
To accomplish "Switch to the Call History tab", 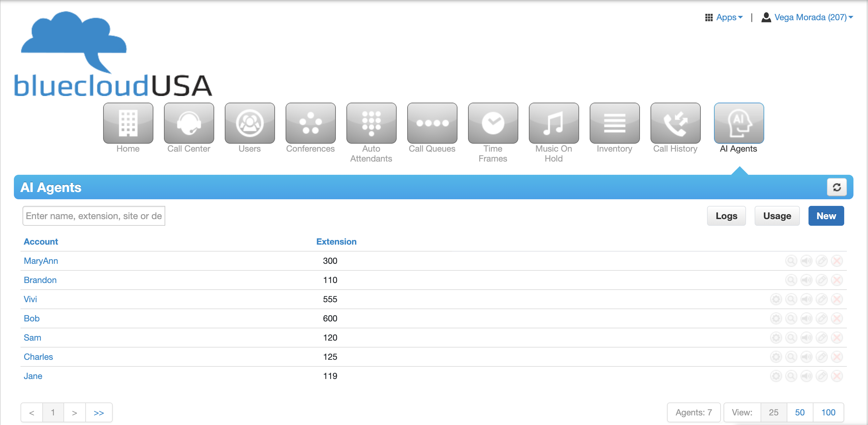I will [x=675, y=123].
